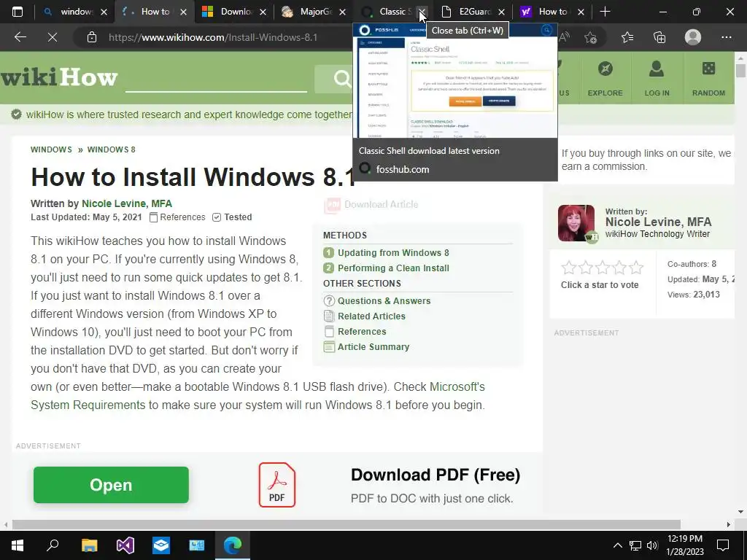Open References in Other Sections list
747x560 pixels.
tap(362, 332)
